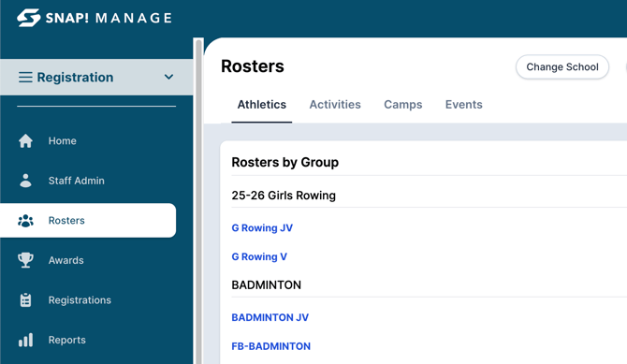Click the Rosters group icon
Screen dimensions: 627x364
pos(25,221)
